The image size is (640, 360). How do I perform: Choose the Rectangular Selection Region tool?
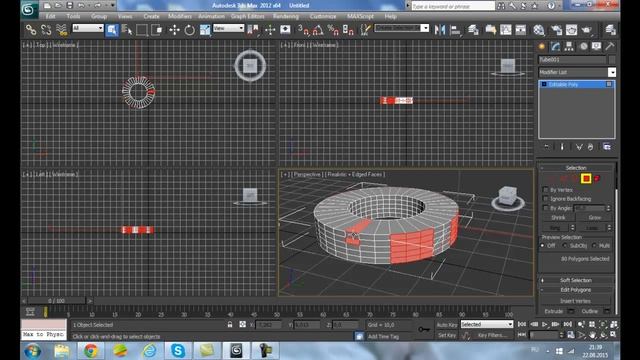click(142, 30)
